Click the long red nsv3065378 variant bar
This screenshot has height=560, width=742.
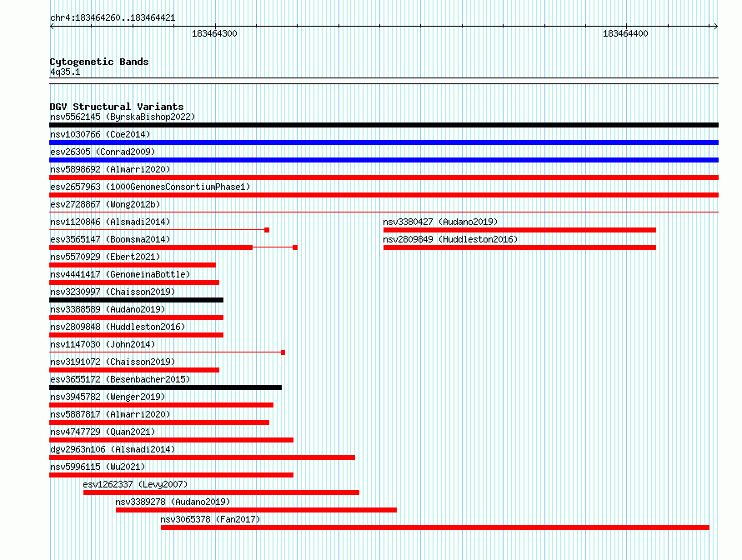pyautogui.click(x=435, y=527)
